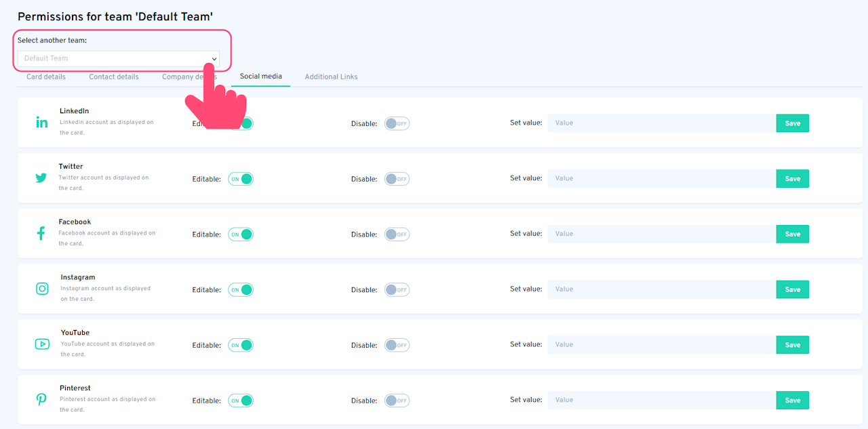
Task: Open the Default Team selection dropdown
Action: point(119,58)
